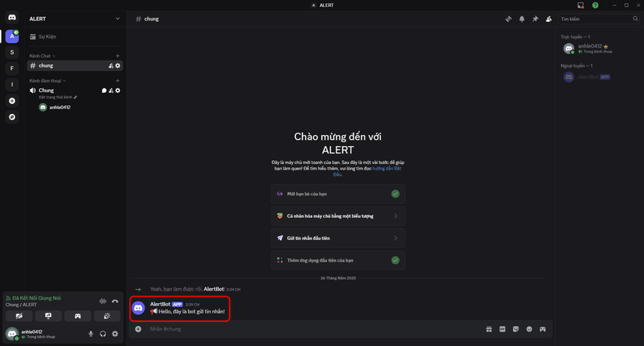Open the explore servers compass icon
The height and width of the screenshot is (346, 644).
pos(12,117)
